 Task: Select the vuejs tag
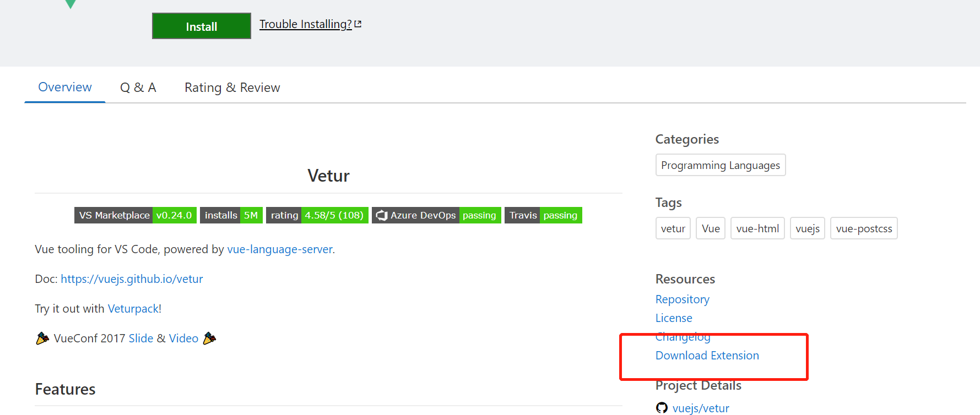pyautogui.click(x=808, y=228)
